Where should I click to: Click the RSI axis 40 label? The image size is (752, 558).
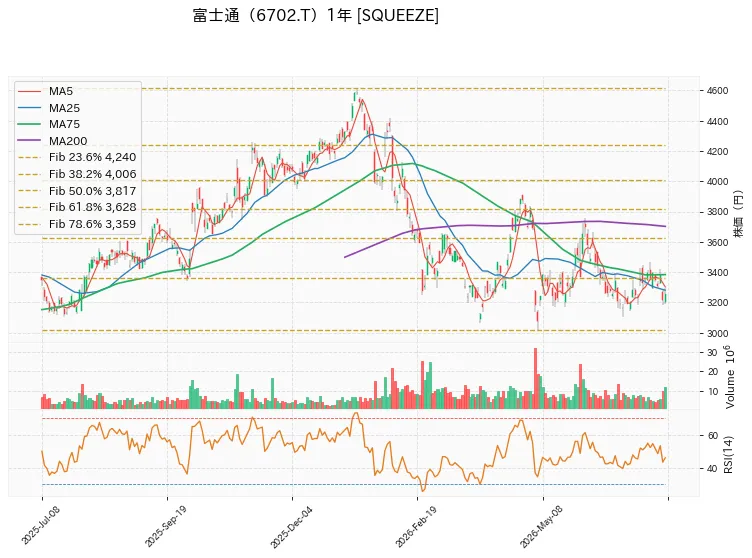(712, 469)
